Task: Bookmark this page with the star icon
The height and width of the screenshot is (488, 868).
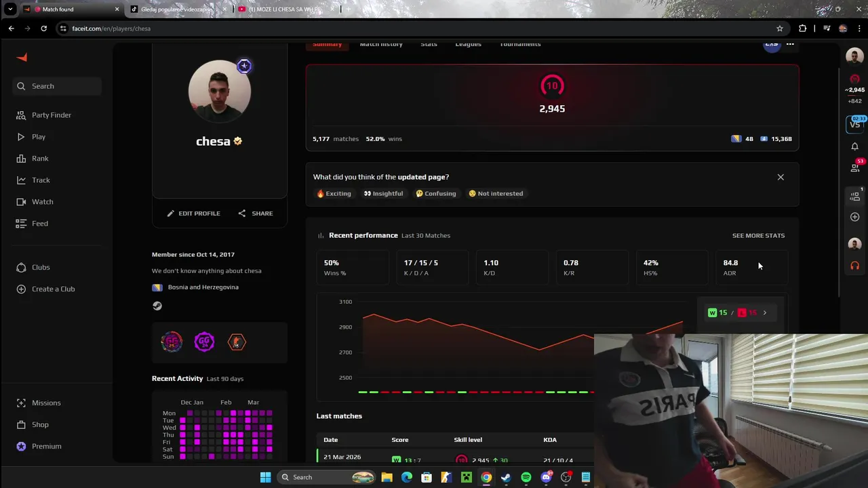Action: [x=780, y=28]
